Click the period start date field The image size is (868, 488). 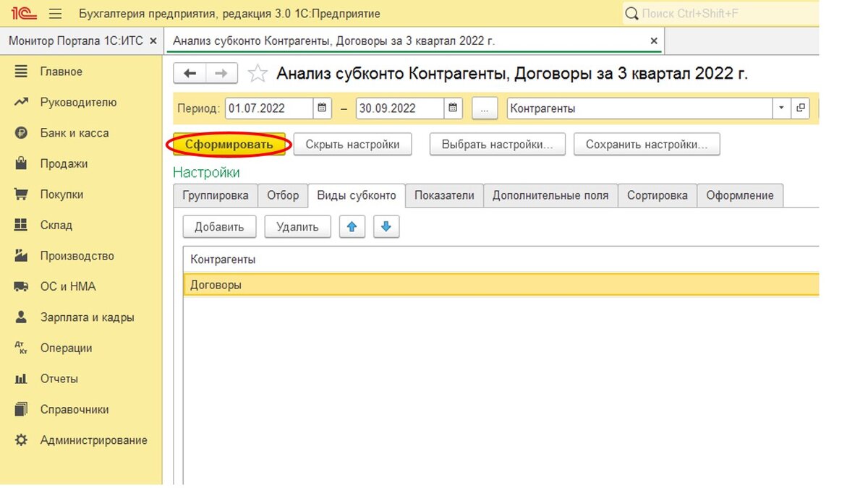(269, 108)
